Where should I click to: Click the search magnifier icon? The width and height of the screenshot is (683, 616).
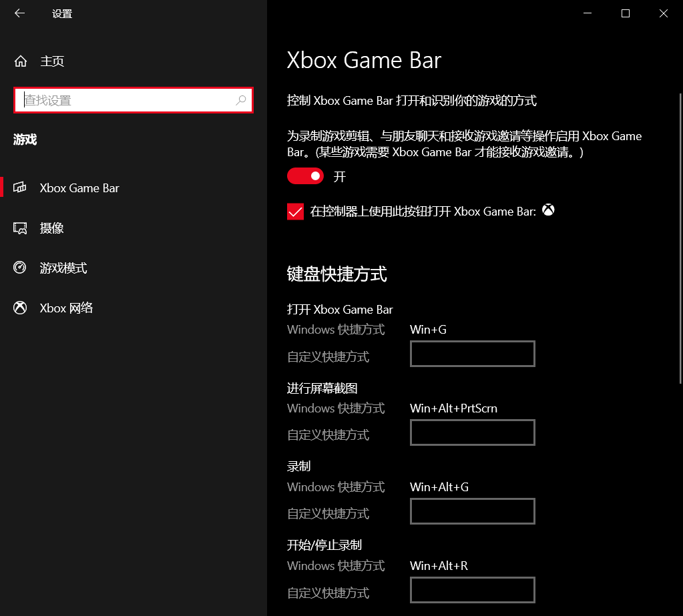pyautogui.click(x=240, y=101)
